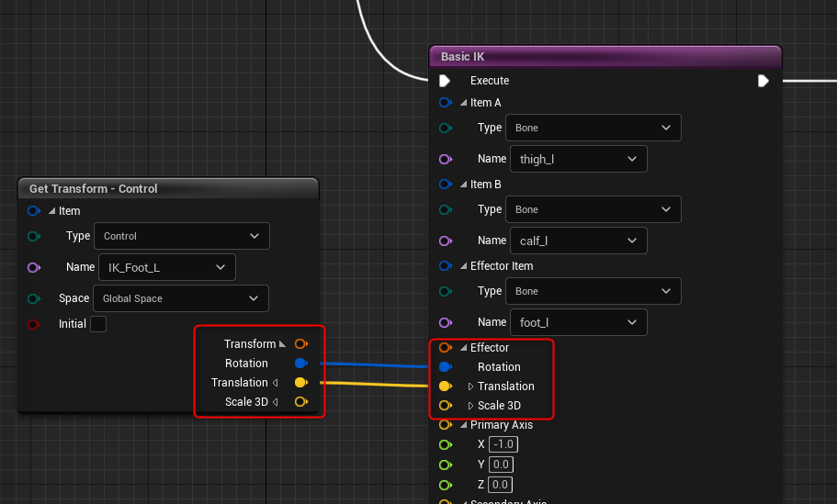837x504 pixels.
Task: Collapse the Effector Item section
Action: (463, 265)
